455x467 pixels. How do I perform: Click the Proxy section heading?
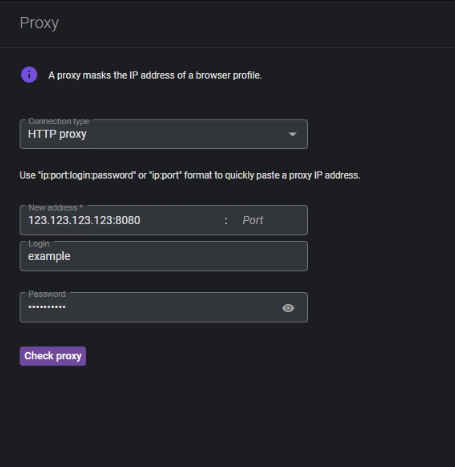tap(39, 23)
